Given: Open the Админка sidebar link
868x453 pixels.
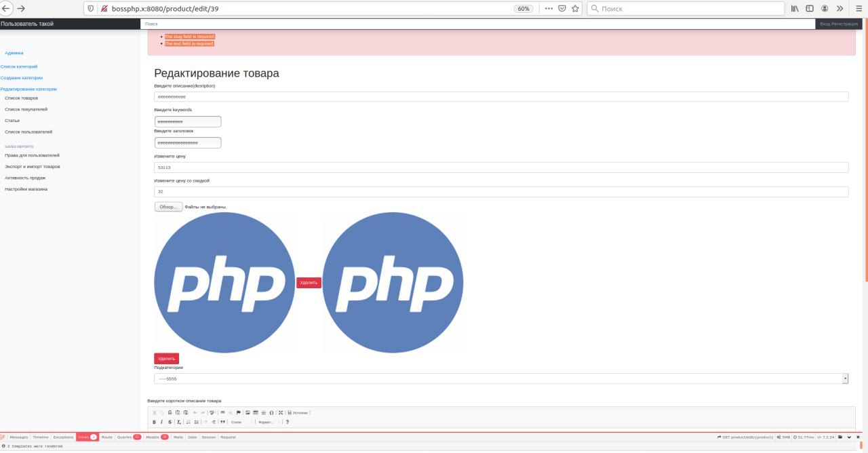Looking at the screenshot, I should coord(14,52).
